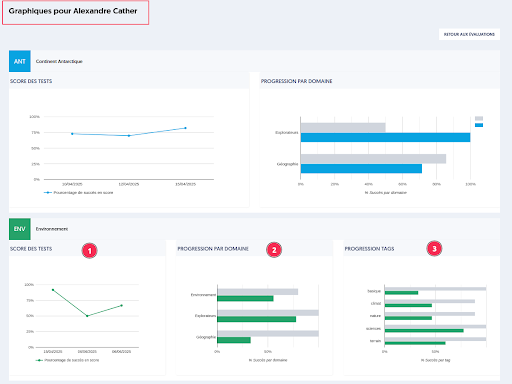
Task: Click the green sciences tag bar
Action: click(424, 331)
